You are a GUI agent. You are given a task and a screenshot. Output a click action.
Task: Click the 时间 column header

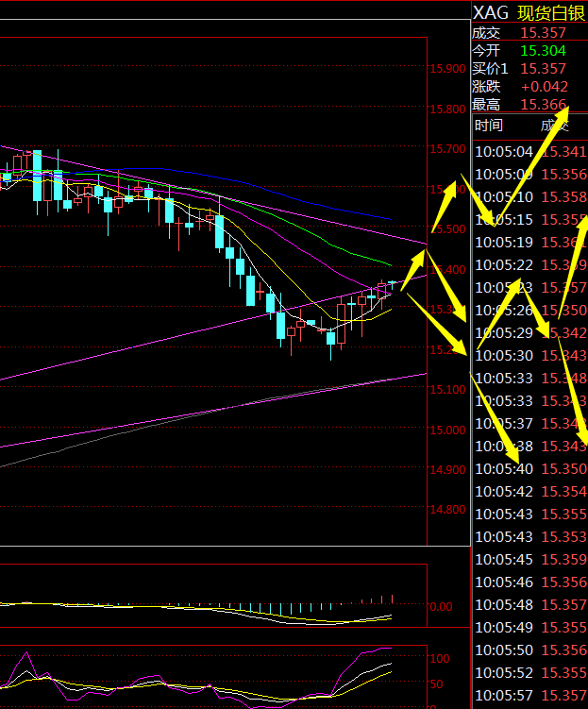489,126
